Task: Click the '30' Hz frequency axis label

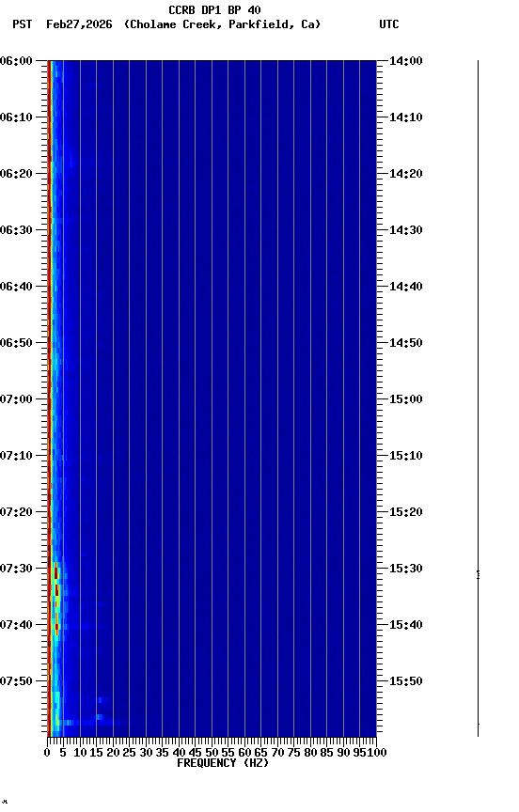Action: tap(146, 754)
